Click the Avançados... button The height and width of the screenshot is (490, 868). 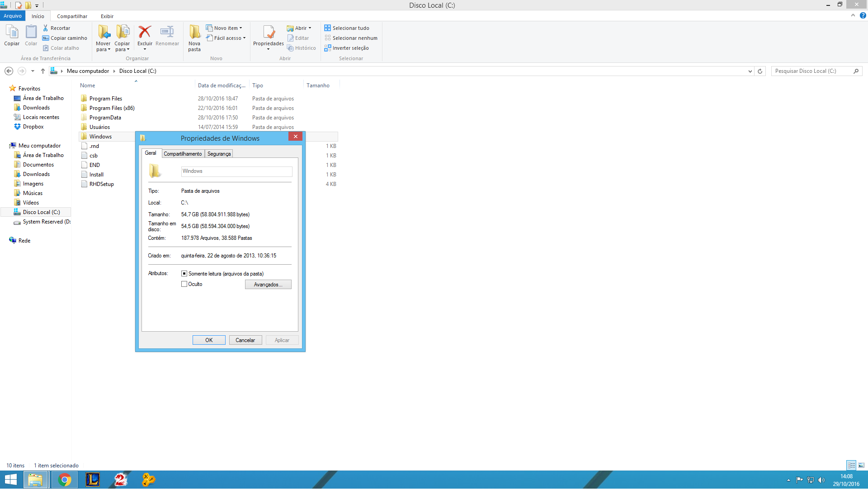coord(268,285)
